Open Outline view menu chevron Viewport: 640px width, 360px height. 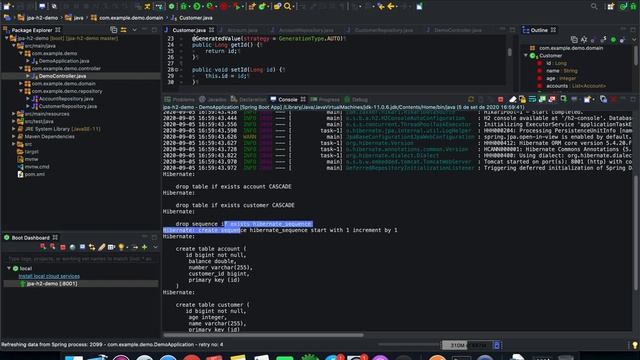634,40
